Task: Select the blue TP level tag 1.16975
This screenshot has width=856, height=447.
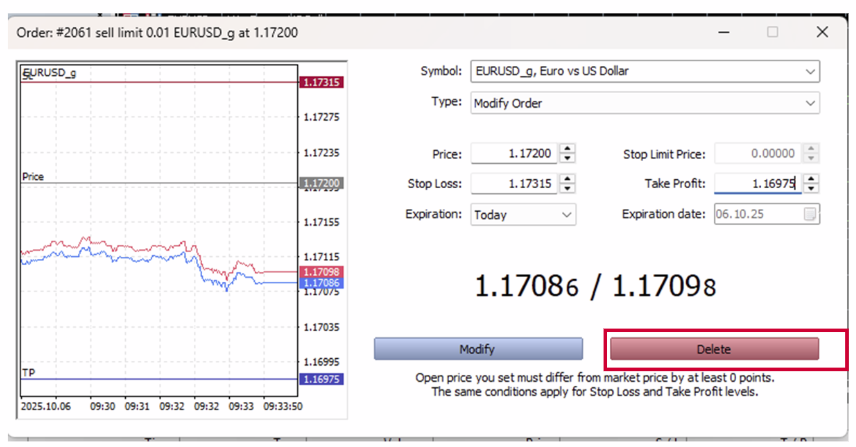Action: (320, 379)
